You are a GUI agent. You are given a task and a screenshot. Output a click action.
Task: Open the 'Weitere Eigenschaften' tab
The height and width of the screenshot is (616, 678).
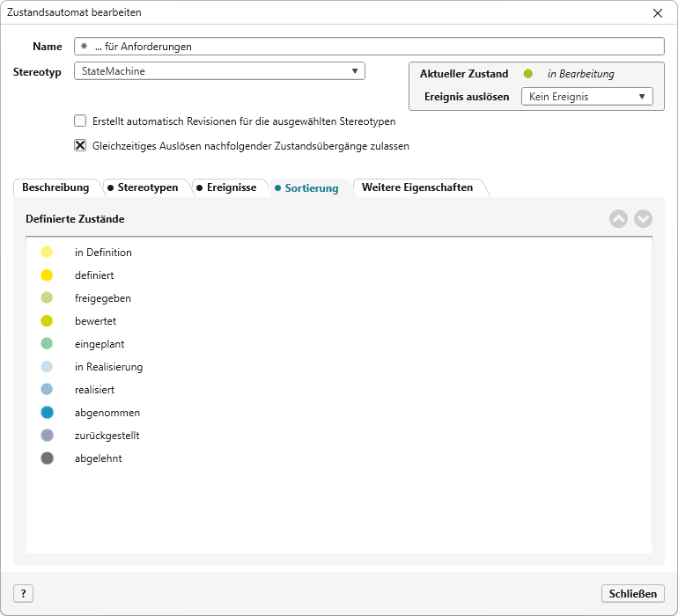coord(417,187)
